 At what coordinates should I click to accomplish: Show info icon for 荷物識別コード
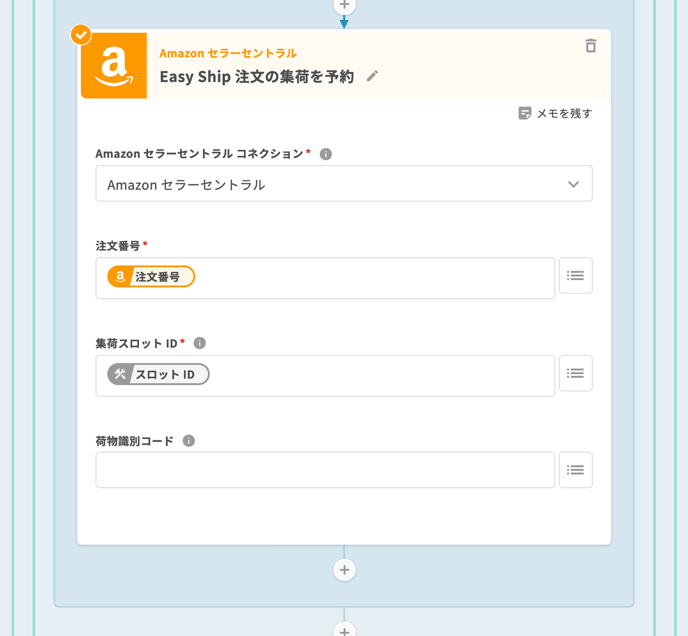coord(189,441)
